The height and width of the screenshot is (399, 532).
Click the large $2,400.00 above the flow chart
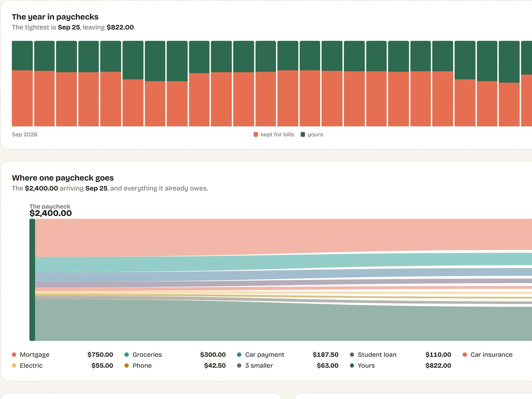coord(50,213)
